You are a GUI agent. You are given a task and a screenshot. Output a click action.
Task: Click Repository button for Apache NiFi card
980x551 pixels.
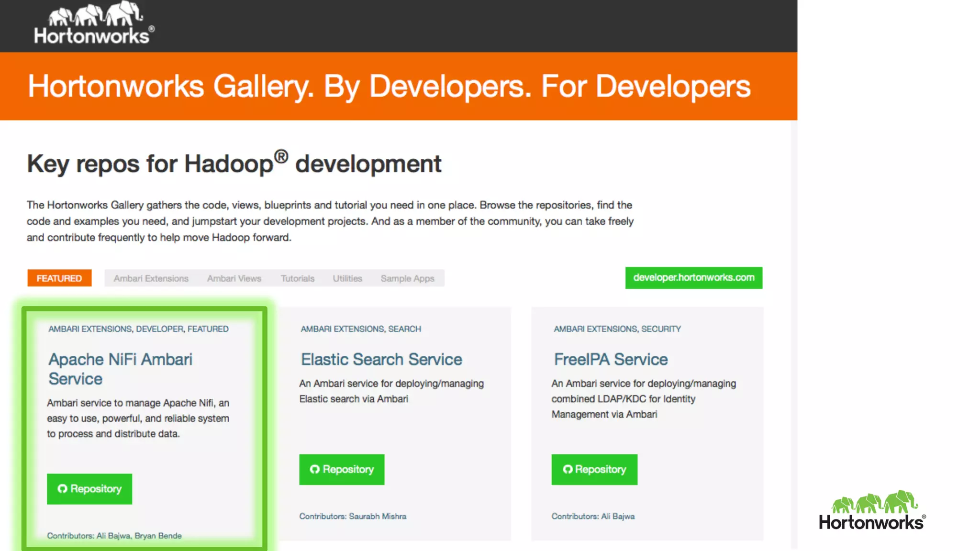click(x=89, y=489)
